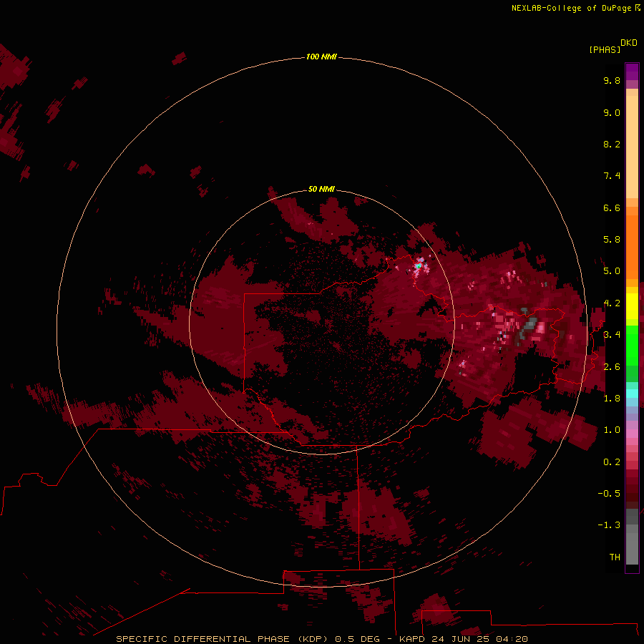Click the [PHAS] legend label
The width and height of the screenshot is (644, 644).
[x=605, y=49]
